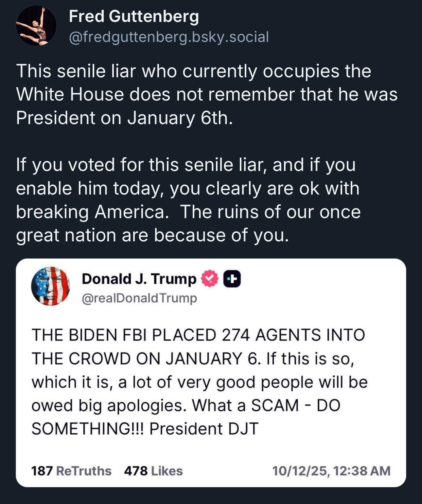This screenshot has height=504, width=422.
Task: Open the @fredguttenberg.bsky.social handle
Action: coord(169,37)
